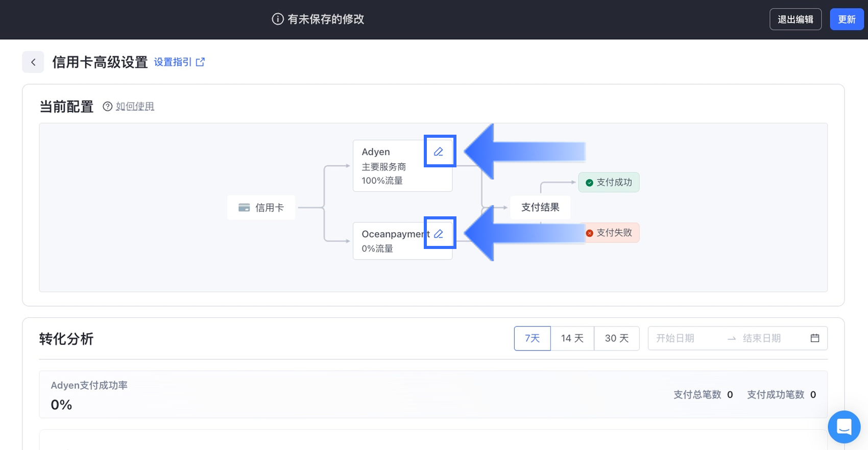Click the Adyen node title text

(x=376, y=152)
